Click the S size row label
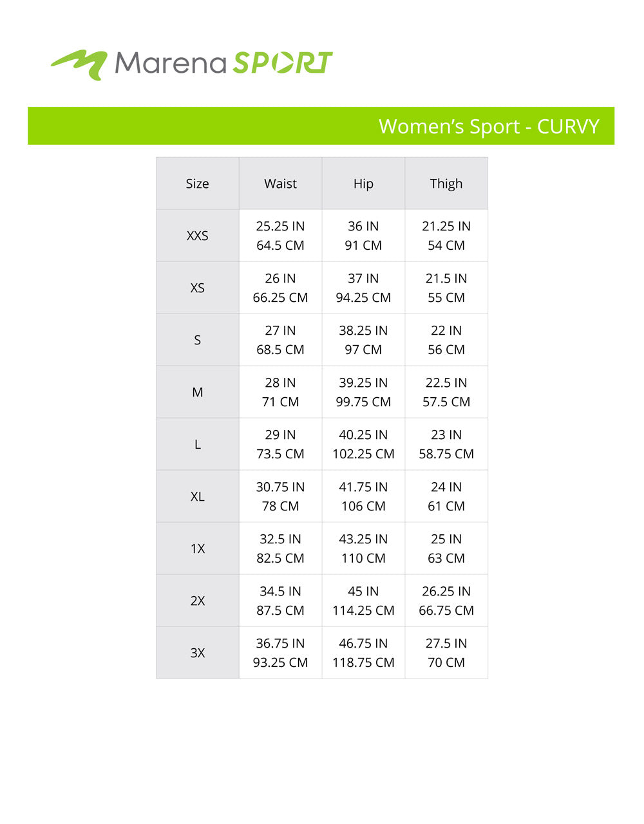This screenshot has height=824, width=644. (x=197, y=340)
